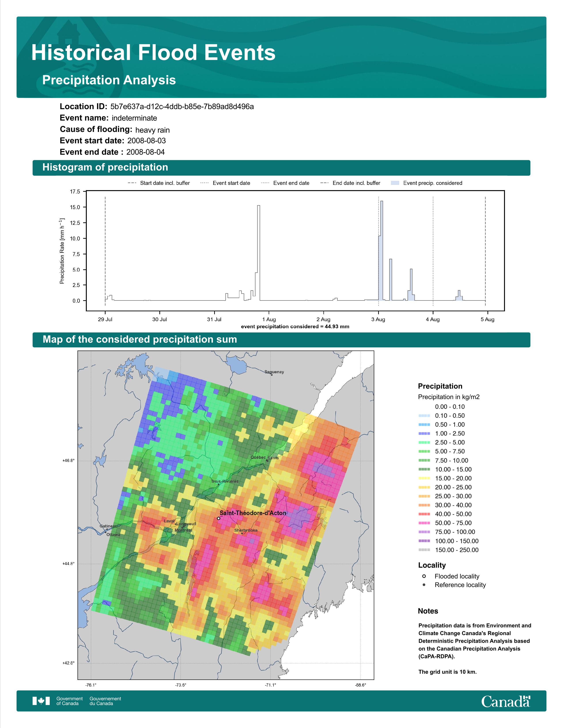Click the 7.50 - 10.00 legend color swatch
Image resolution: width=563 pixels, height=728 pixels.
coord(424,460)
